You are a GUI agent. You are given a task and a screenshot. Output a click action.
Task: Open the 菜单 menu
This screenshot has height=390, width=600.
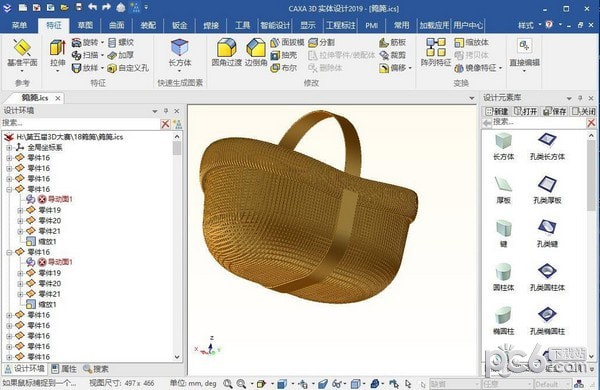point(19,25)
